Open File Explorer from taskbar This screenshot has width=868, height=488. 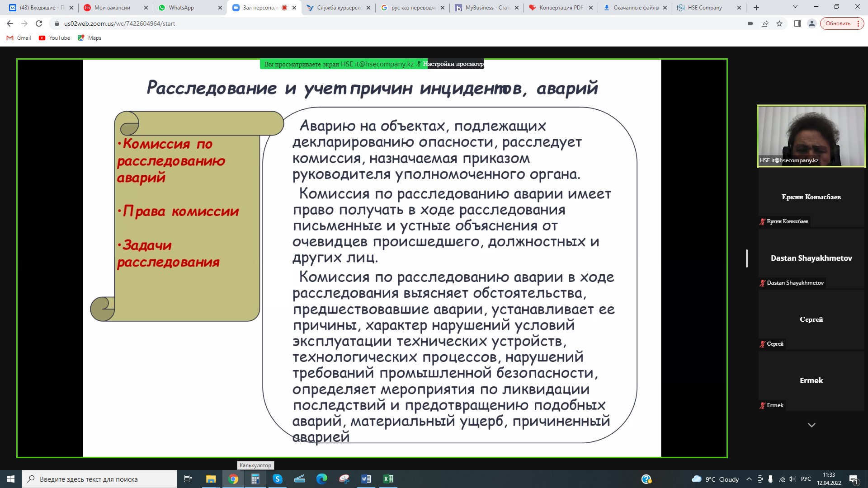pyautogui.click(x=211, y=479)
